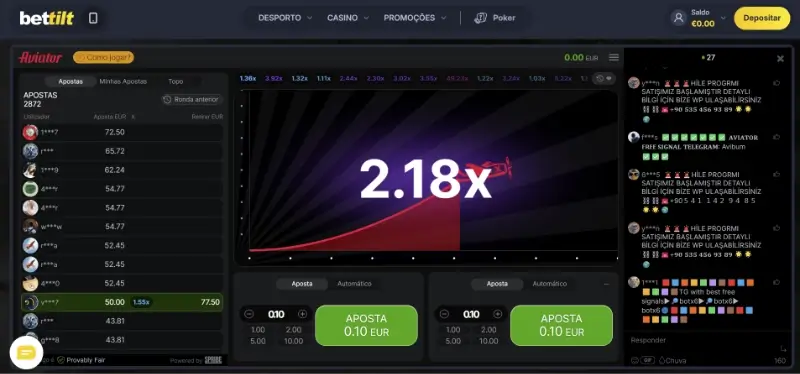Open the Aviator hamburger menu

click(x=614, y=58)
